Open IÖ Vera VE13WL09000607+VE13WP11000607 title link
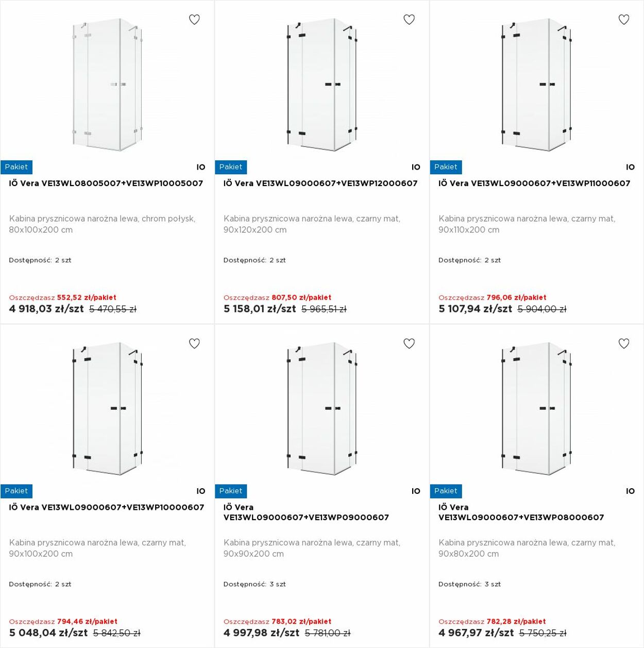 534,184
